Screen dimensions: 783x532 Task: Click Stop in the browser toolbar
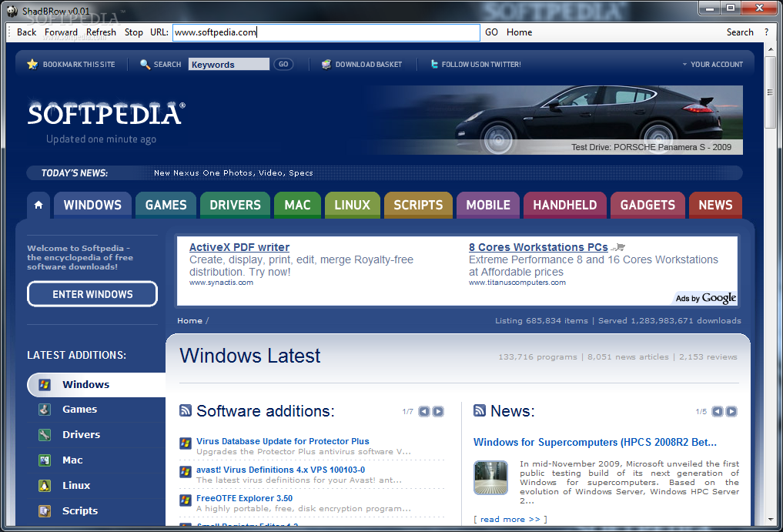coord(134,32)
